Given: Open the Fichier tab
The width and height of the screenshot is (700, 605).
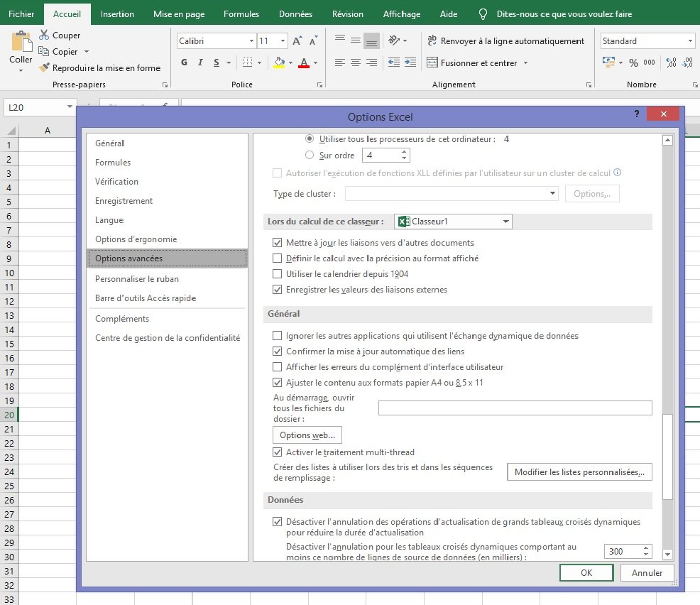Looking at the screenshot, I should point(21,13).
